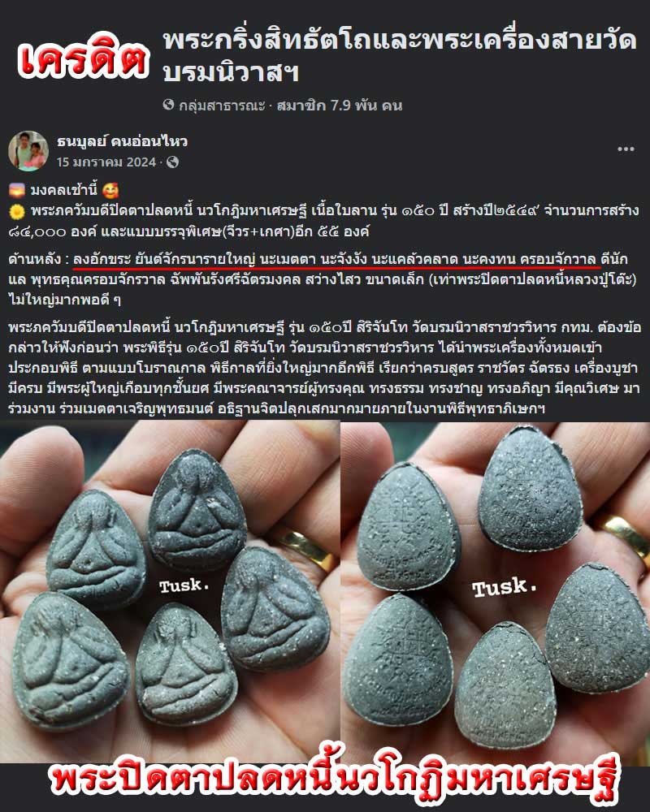Viewport: 650px width, 812px height.
Task: Click the smiling hearts emoji
Action: [x=110, y=190]
